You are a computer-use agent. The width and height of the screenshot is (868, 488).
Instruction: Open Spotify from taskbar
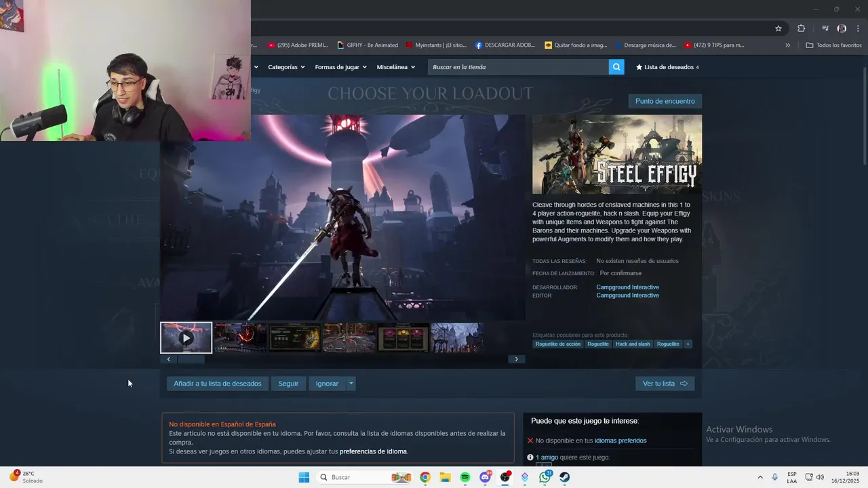click(x=465, y=477)
